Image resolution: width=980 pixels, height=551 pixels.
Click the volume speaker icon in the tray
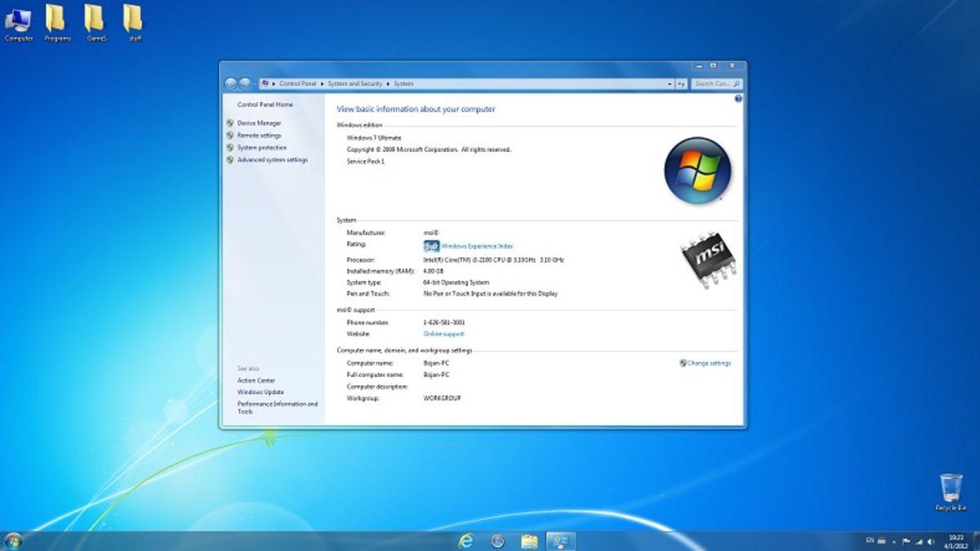[932, 540]
